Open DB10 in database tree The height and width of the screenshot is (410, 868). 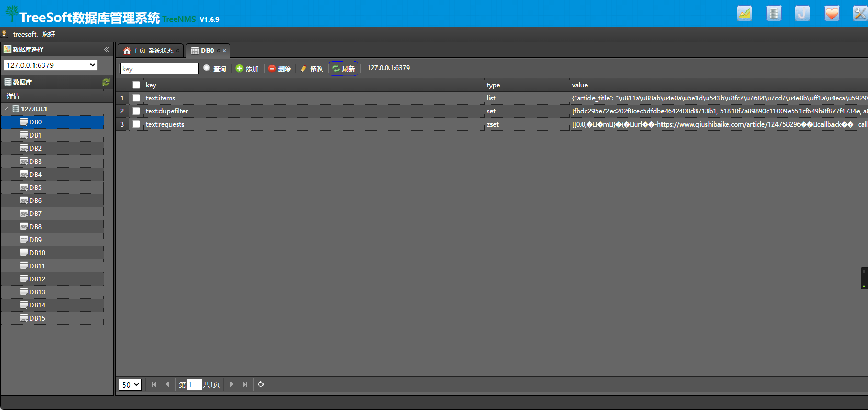[x=52, y=253]
